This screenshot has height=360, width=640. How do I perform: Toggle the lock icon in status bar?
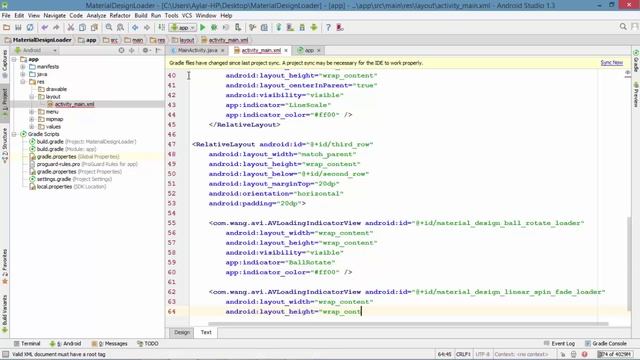coord(562,354)
